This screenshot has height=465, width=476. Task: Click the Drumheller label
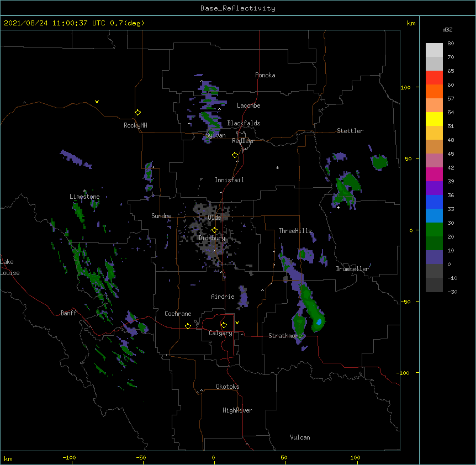click(352, 269)
